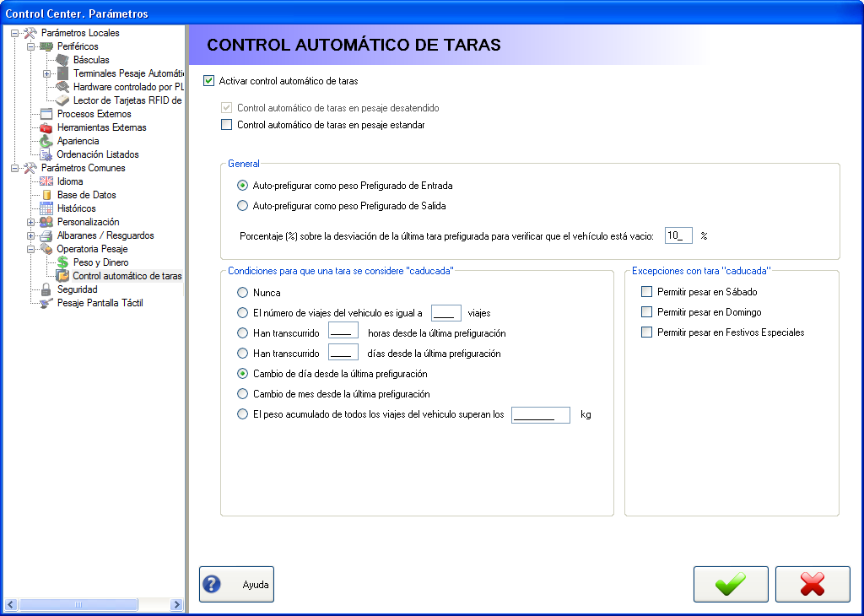Click the Periféricos circuit board icon

click(46, 46)
